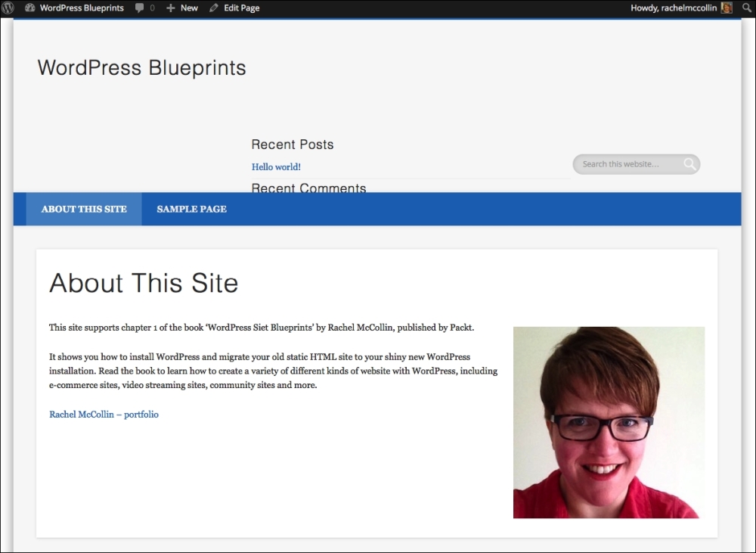The height and width of the screenshot is (553, 756).
Task: Open the comments bubble icon in admin bar
Action: point(139,8)
